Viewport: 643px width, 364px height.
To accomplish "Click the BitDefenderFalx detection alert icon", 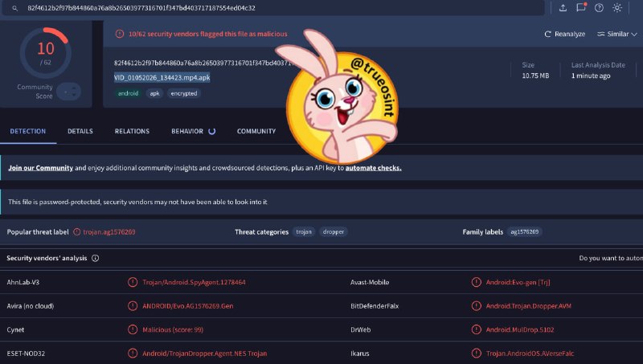I will click(476, 306).
